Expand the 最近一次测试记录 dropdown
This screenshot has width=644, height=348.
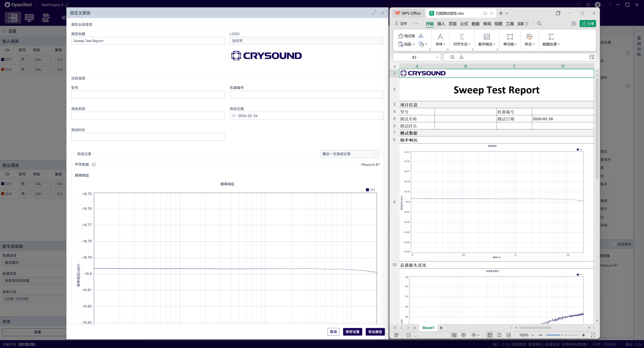click(x=349, y=154)
